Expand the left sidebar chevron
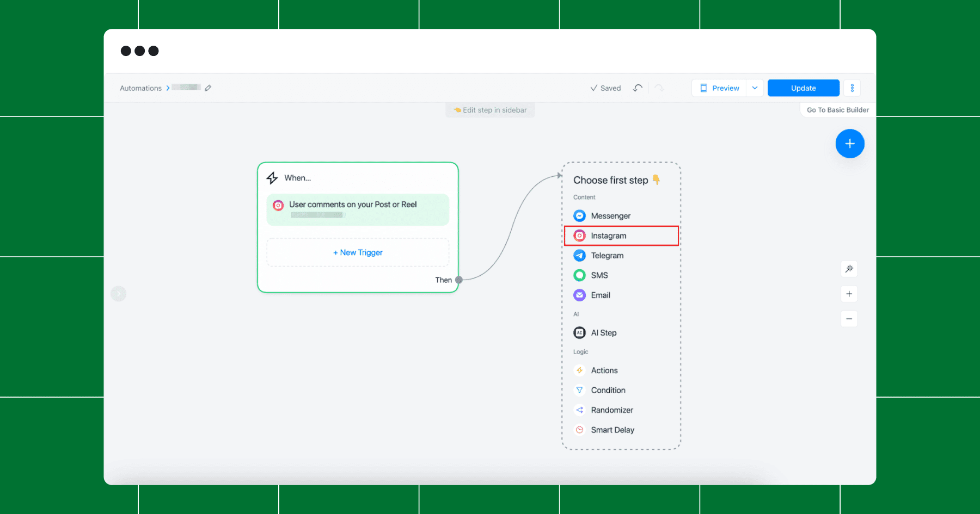This screenshot has height=514, width=980. pyautogui.click(x=119, y=294)
